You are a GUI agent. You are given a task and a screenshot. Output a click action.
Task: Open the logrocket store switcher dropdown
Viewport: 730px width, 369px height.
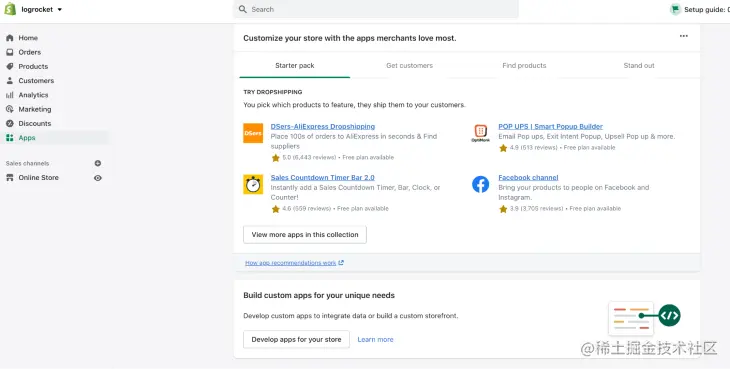[41, 9]
